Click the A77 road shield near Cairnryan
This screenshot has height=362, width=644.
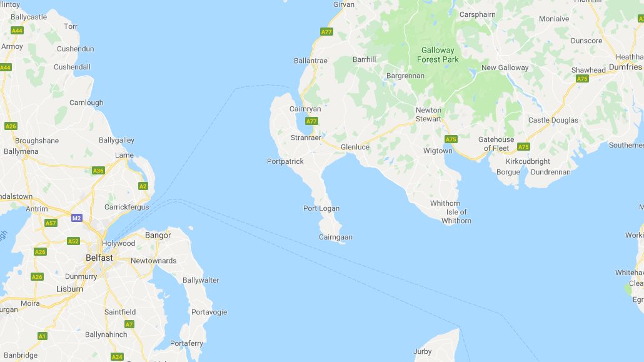(311, 121)
